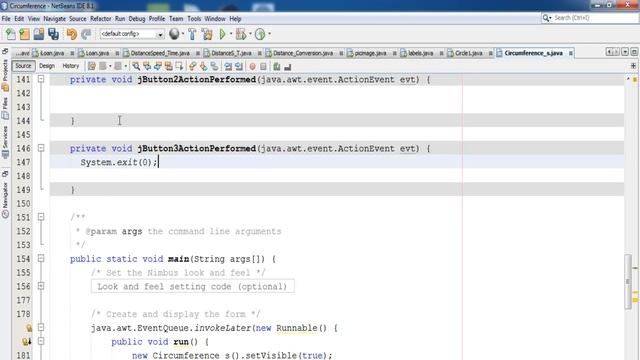Viewport: 640px width, 360px height.
Task: Click the Build Project hammer icon
Action: point(192,34)
